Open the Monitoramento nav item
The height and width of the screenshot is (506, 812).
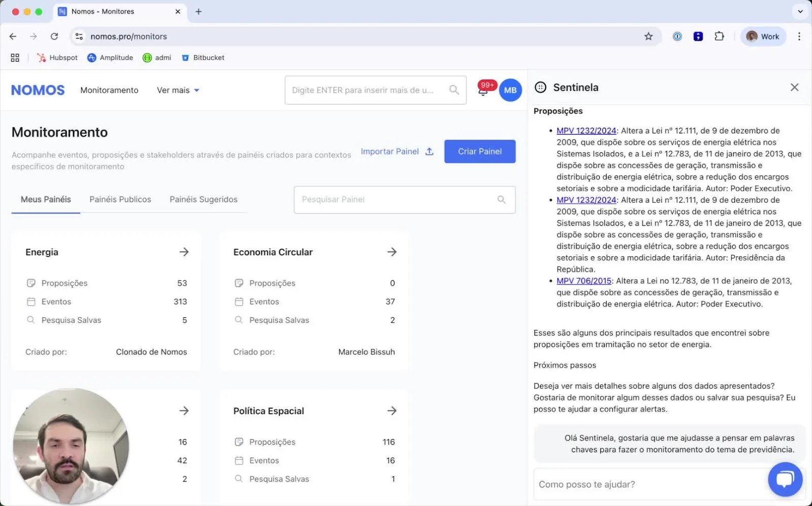click(109, 90)
